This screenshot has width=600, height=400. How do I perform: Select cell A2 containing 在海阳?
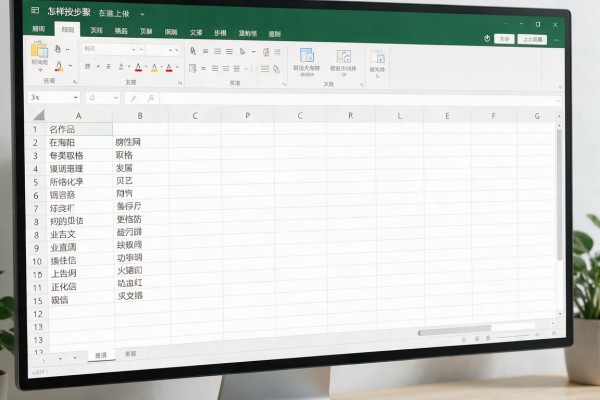click(x=79, y=142)
